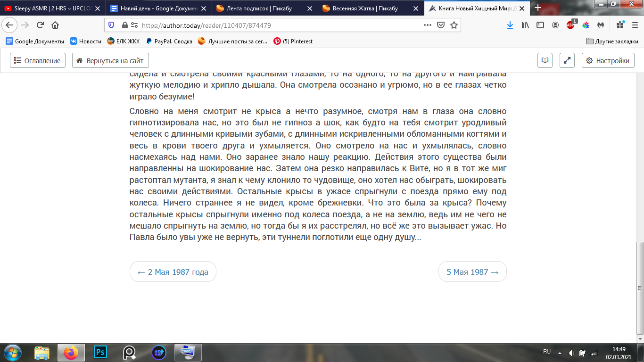Open the reader Настройки settings

(x=608, y=60)
